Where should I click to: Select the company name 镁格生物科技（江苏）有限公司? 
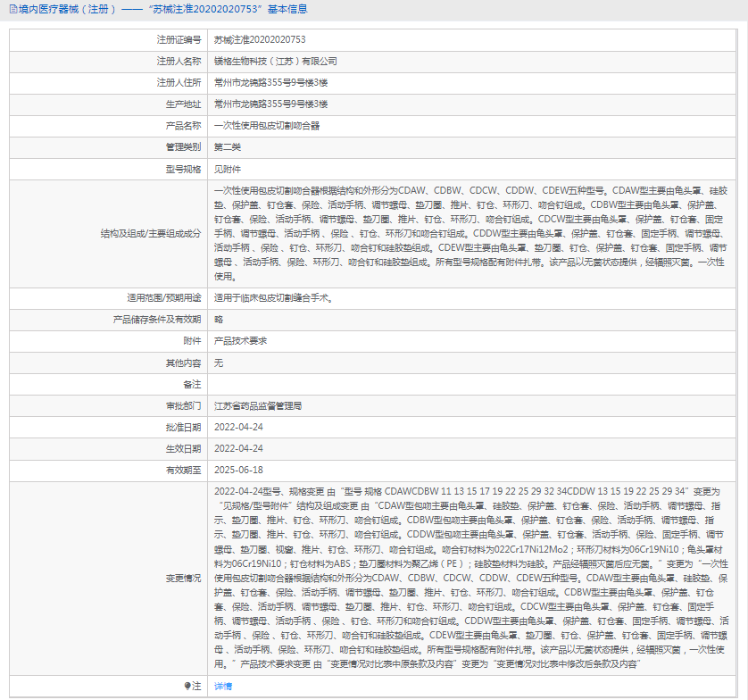point(275,61)
